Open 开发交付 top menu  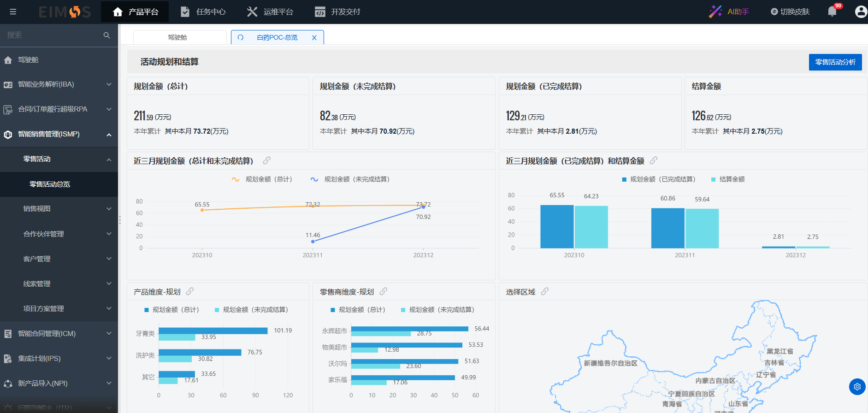[337, 12]
